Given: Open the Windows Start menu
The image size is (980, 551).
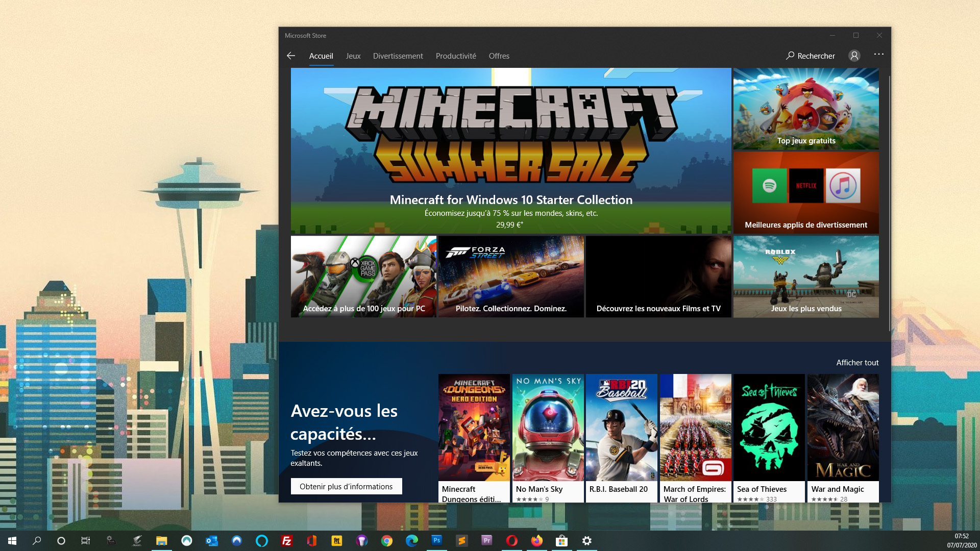Looking at the screenshot, I should pyautogui.click(x=12, y=541).
